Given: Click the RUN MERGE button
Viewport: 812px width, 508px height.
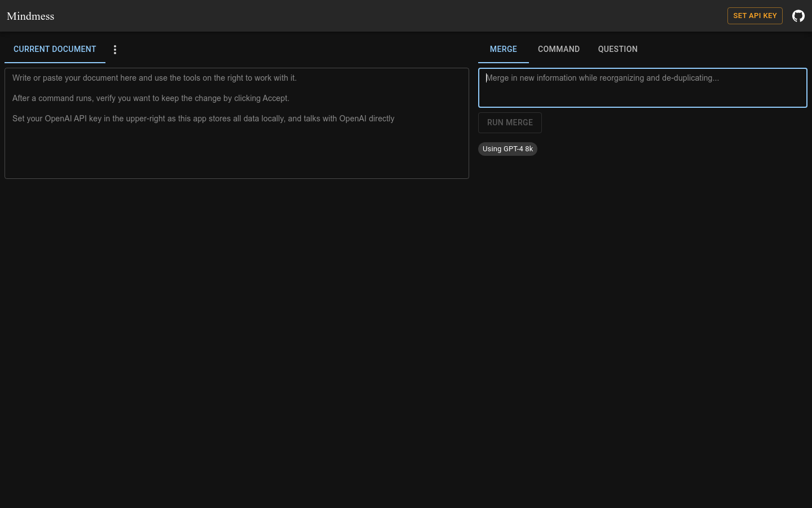Looking at the screenshot, I should (510, 122).
